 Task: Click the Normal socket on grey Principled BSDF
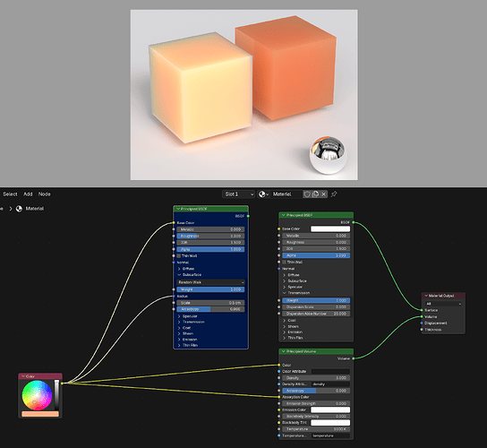279,269
